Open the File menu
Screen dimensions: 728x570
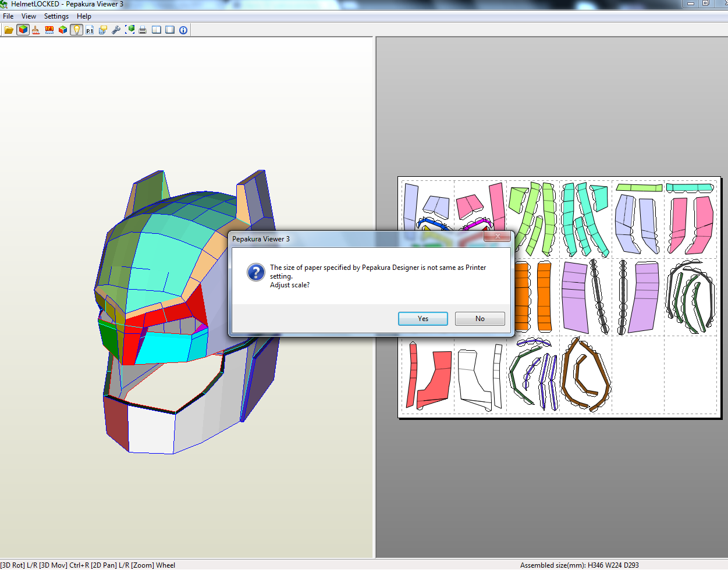pyautogui.click(x=8, y=16)
